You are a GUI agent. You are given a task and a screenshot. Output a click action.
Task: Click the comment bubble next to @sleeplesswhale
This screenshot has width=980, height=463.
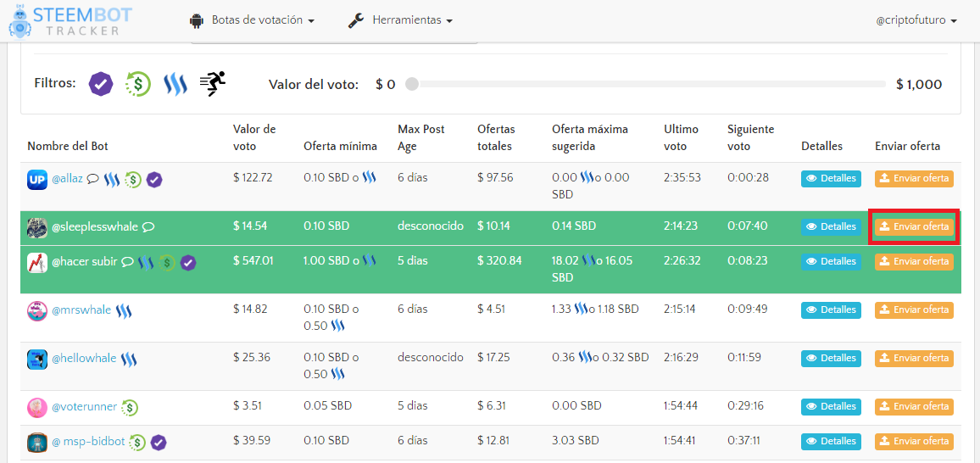tap(148, 227)
